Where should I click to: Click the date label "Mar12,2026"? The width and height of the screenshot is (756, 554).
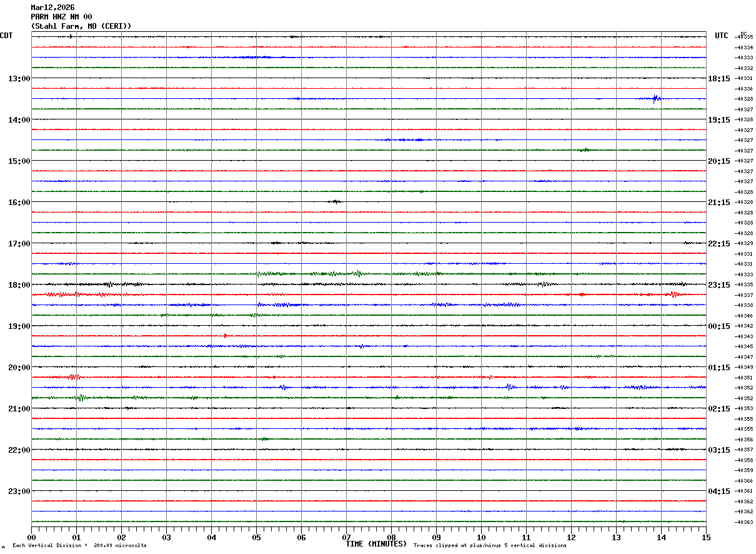[x=52, y=8]
